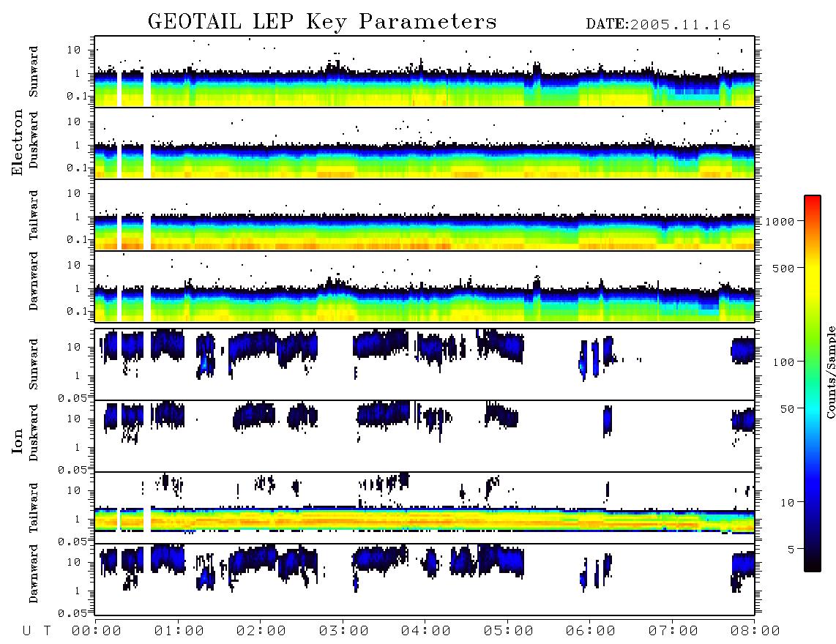Click the 08:00 time axis label
836x644 pixels.
[755, 631]
